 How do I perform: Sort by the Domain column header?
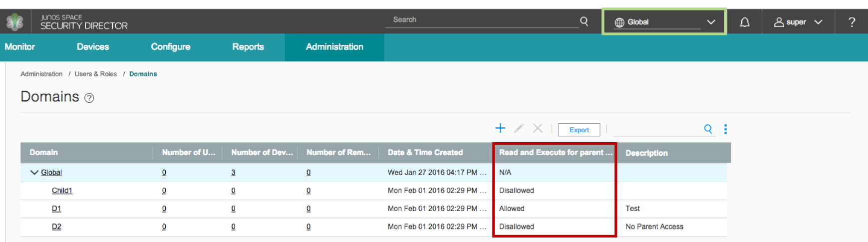44,153
